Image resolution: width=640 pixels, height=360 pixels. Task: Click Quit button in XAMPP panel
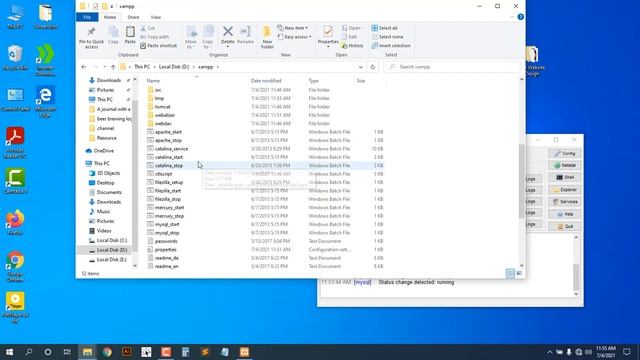(565, 226)
